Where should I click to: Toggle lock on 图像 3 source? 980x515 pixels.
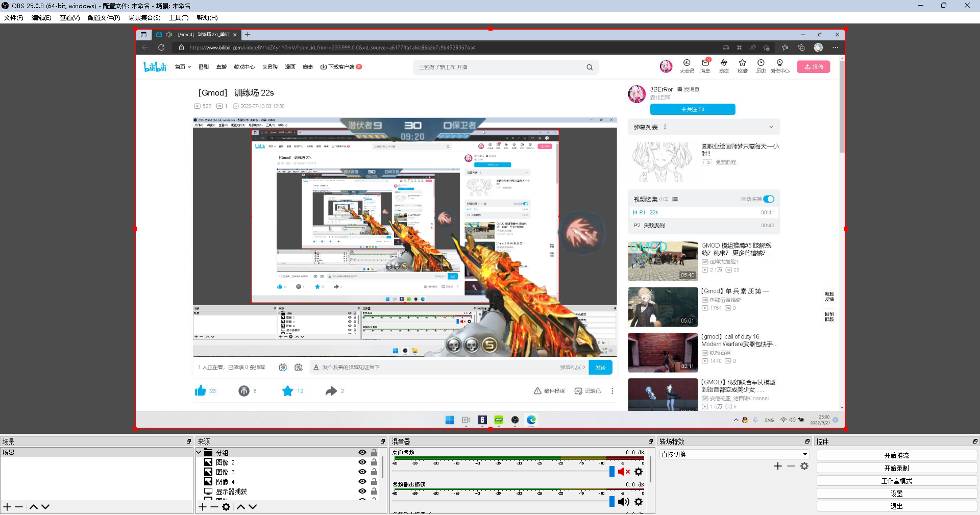(x=374, y=472)
